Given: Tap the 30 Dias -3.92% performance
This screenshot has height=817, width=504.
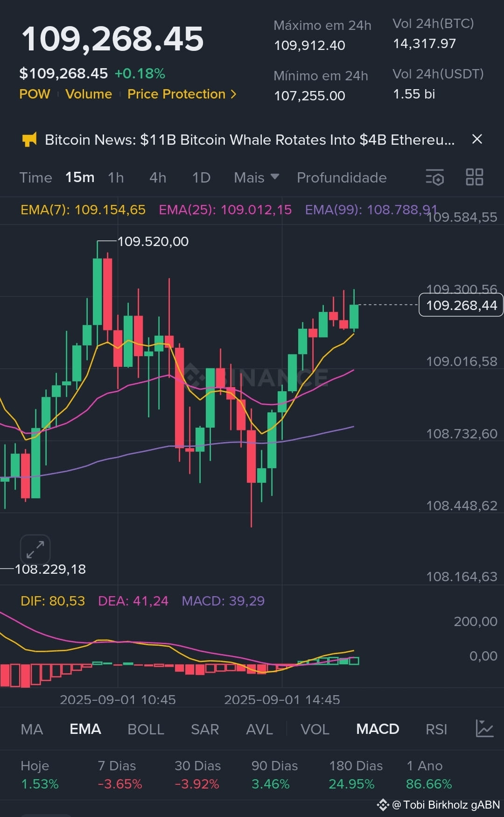Looking at the screenshot, I should (197, 775).
